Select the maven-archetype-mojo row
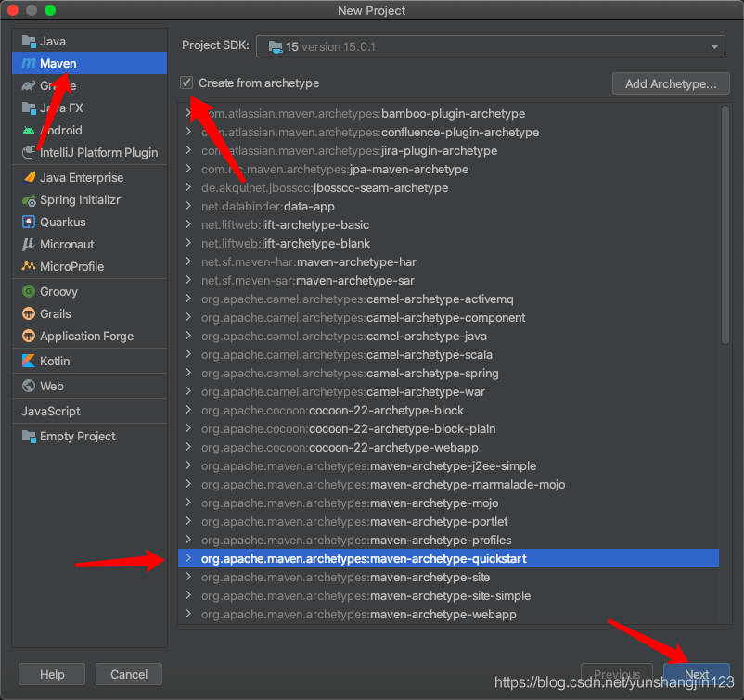The image size is (744, 700). tap(448, 503)
